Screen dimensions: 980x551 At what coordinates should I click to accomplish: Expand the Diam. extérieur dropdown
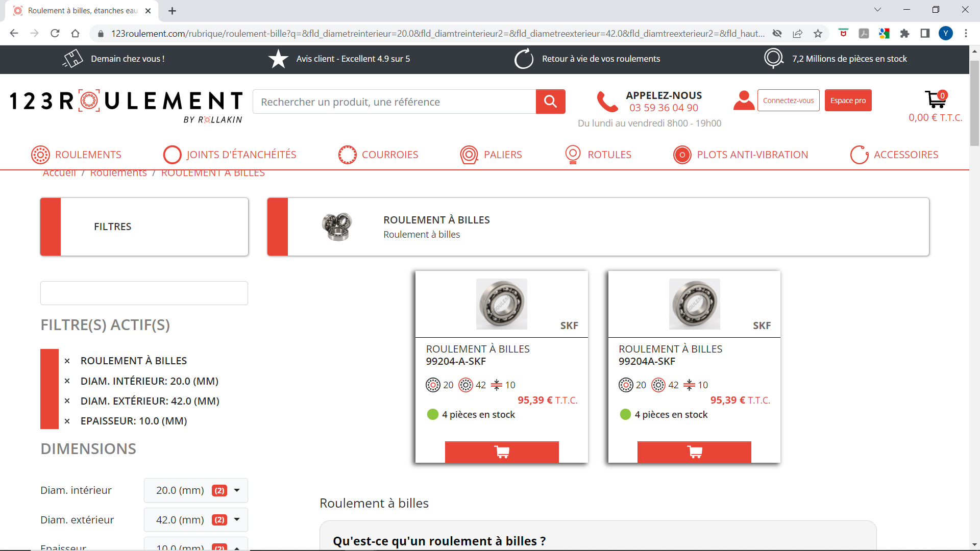coord(196,520)
